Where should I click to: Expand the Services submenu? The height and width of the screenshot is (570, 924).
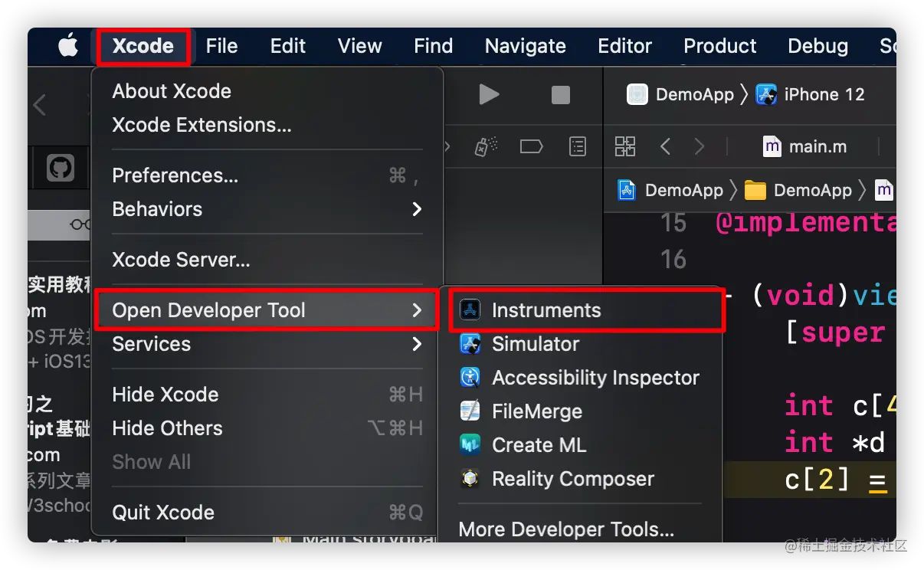click(267, 344)
